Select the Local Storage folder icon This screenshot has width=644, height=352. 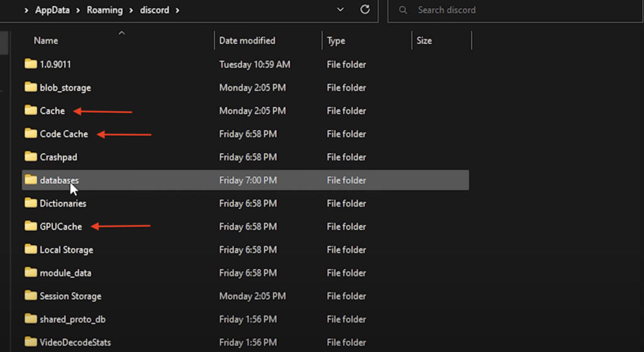point(31,250)
